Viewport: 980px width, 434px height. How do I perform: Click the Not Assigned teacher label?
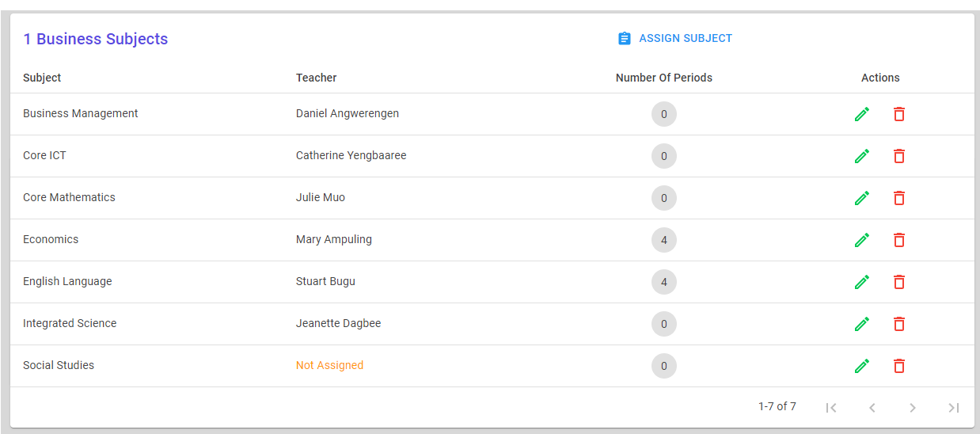[329, 365]
